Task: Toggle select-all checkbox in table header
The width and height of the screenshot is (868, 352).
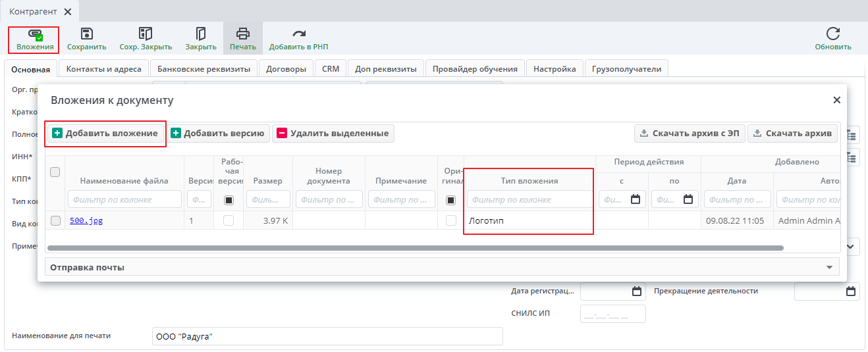Action: click(x=55, y=172)
